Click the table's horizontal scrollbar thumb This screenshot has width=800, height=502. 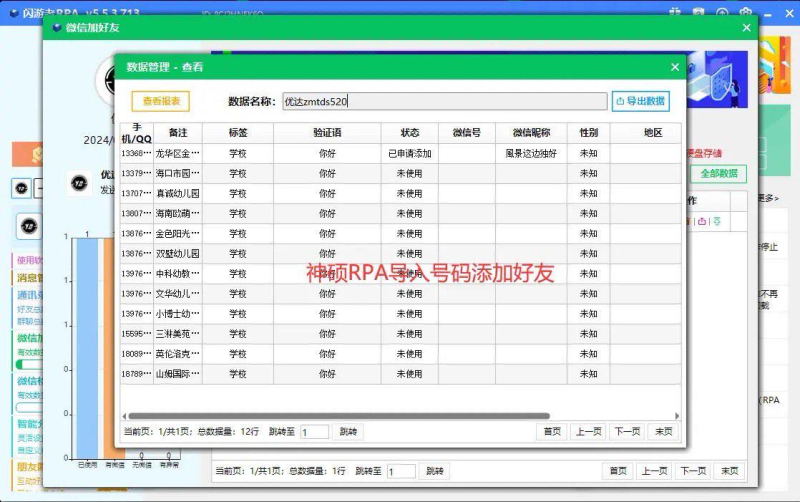click(x=339, y=416)
